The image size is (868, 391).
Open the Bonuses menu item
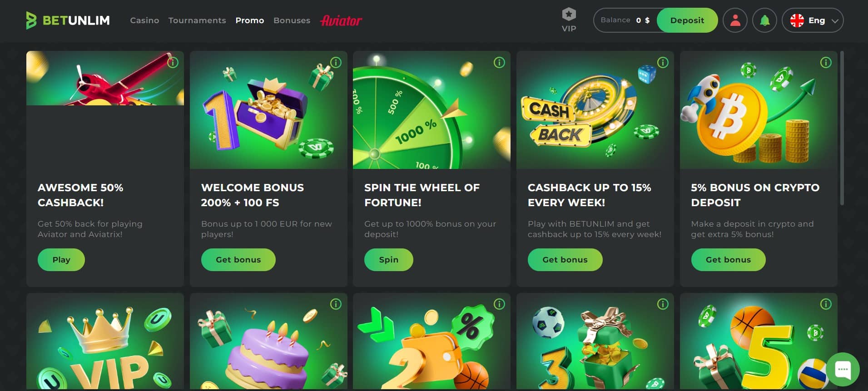292,20
